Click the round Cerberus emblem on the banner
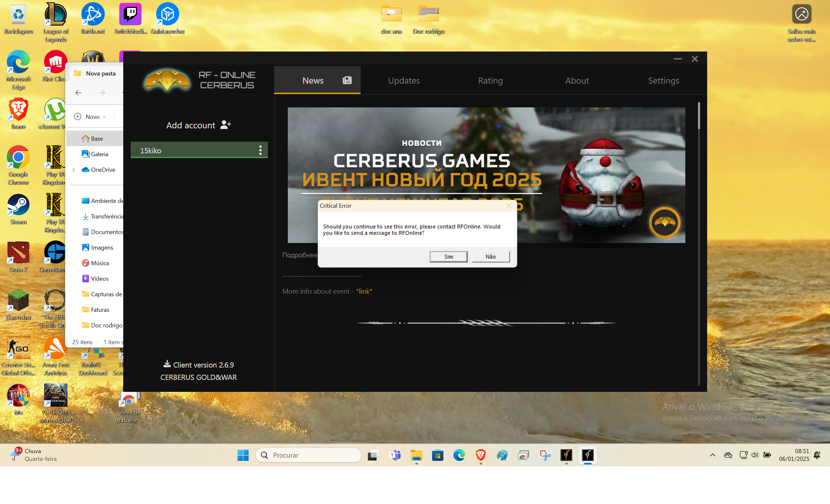The image size is (830, 504). click(x=665, y=222)
